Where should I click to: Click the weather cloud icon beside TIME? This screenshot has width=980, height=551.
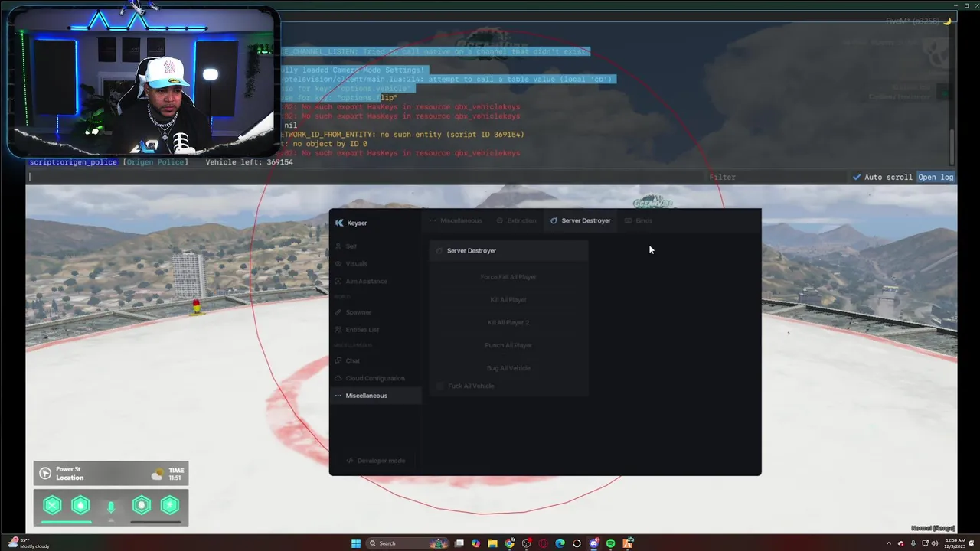tap(158, 474)
